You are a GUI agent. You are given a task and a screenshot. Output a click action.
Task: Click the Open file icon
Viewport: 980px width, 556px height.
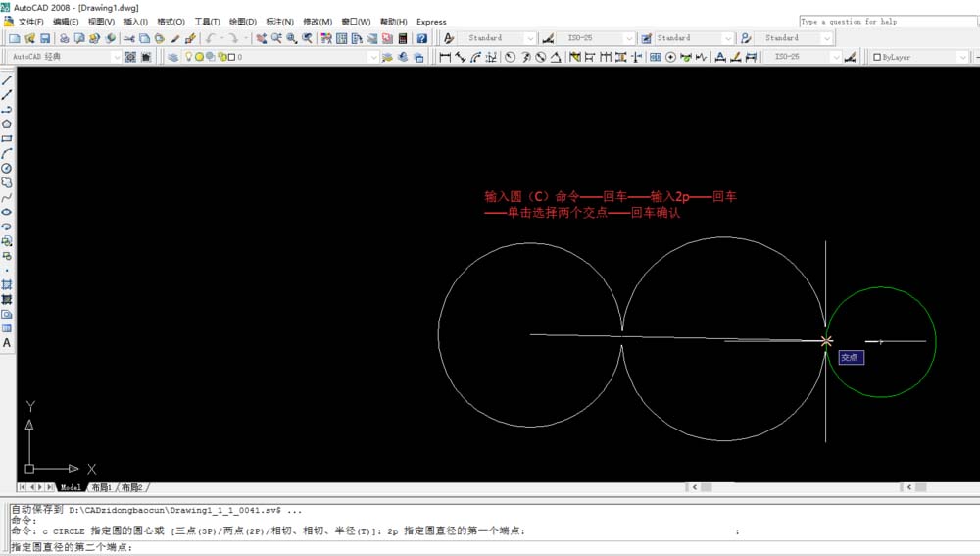coord(29,39)
